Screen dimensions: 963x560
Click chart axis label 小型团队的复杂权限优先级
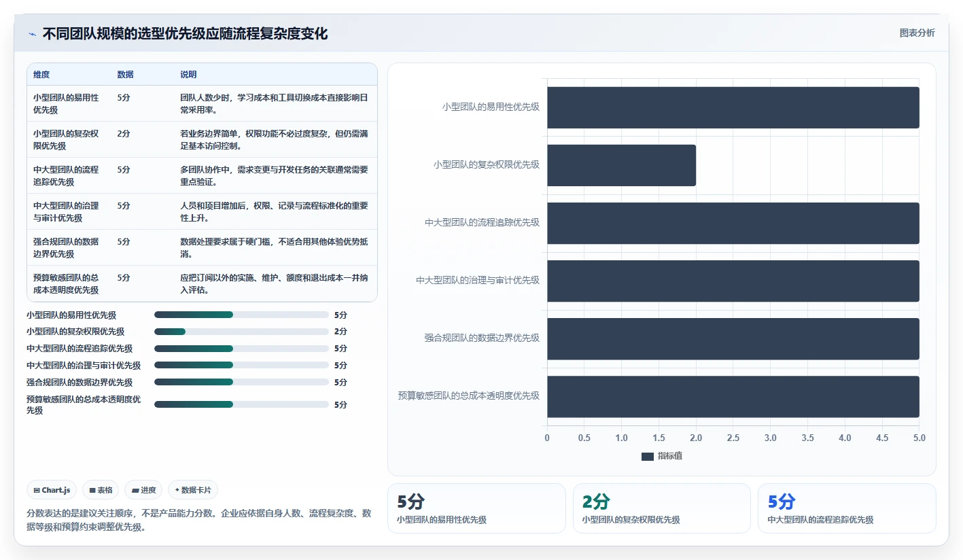[x=487, y=164]
